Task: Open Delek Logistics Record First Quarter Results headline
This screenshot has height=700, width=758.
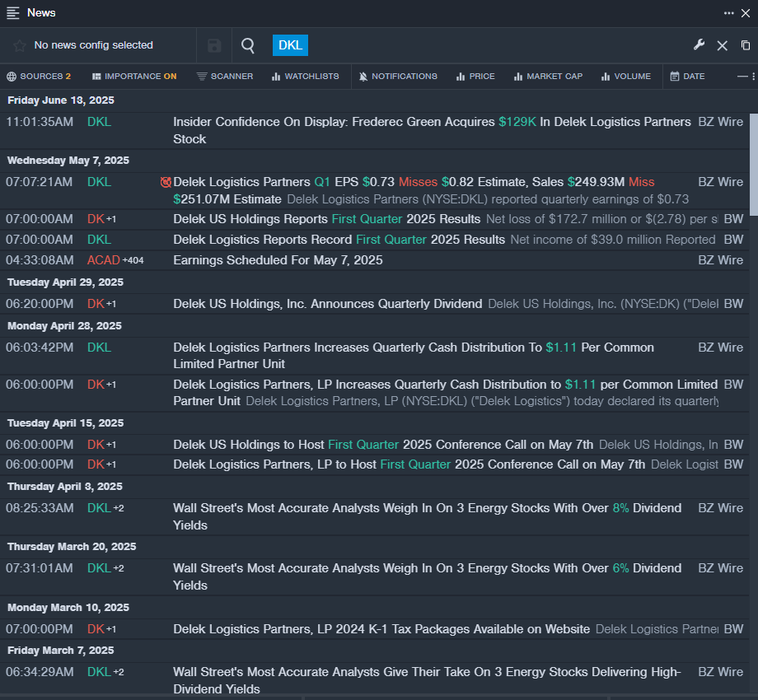Action: pos(339,240)
